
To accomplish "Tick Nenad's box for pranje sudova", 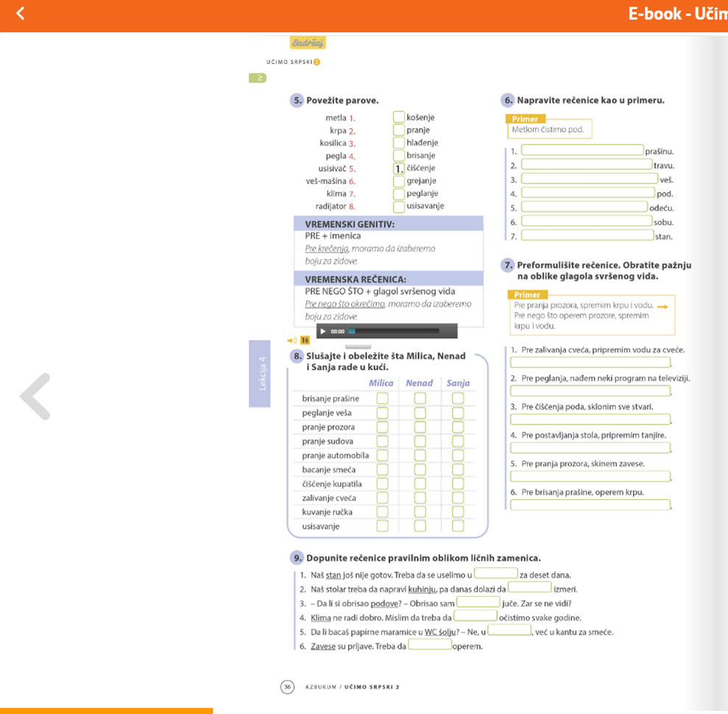I will click(420, 441).
